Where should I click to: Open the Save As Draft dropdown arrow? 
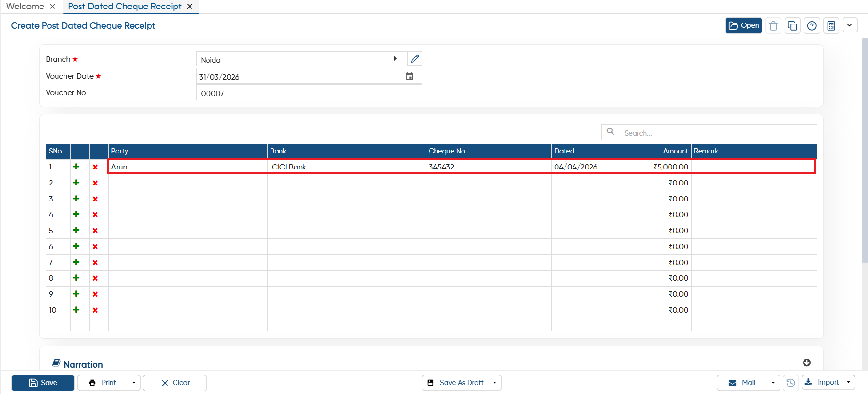tap(494, 383)
